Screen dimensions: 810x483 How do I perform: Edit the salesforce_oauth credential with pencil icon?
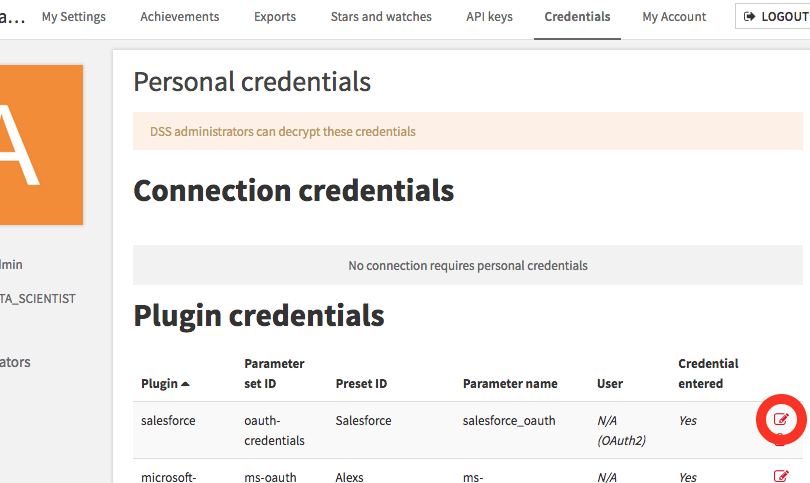(781, 419)
